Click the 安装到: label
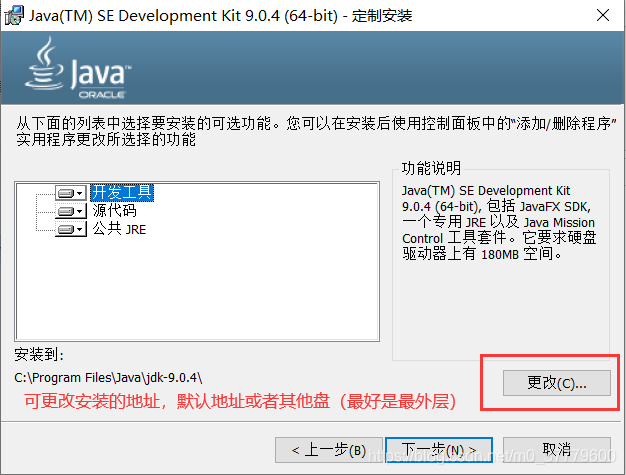The height and width of the screenshot is (475, 626). 39,354
